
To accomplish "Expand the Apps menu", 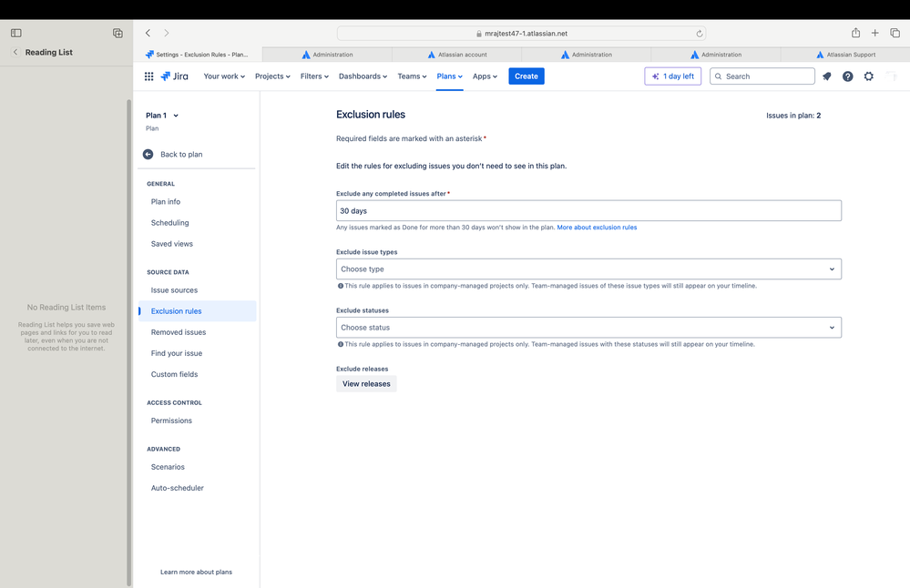I will pyautogui.click(x=485, y=76).
